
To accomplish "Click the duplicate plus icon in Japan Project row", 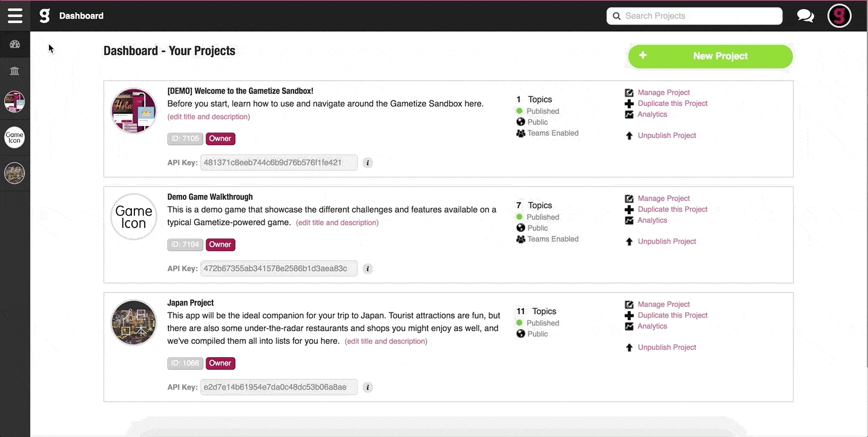I will pos(629,315).
